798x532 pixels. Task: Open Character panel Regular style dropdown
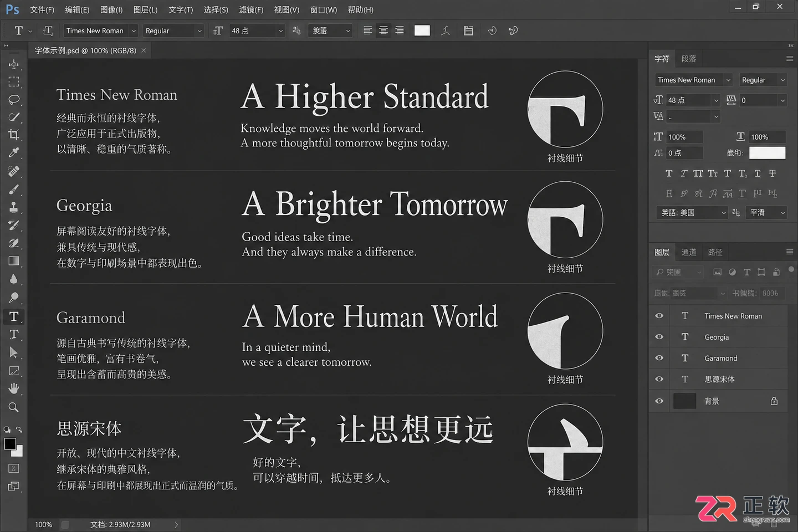pyautogui.click(x=763, y=80)
